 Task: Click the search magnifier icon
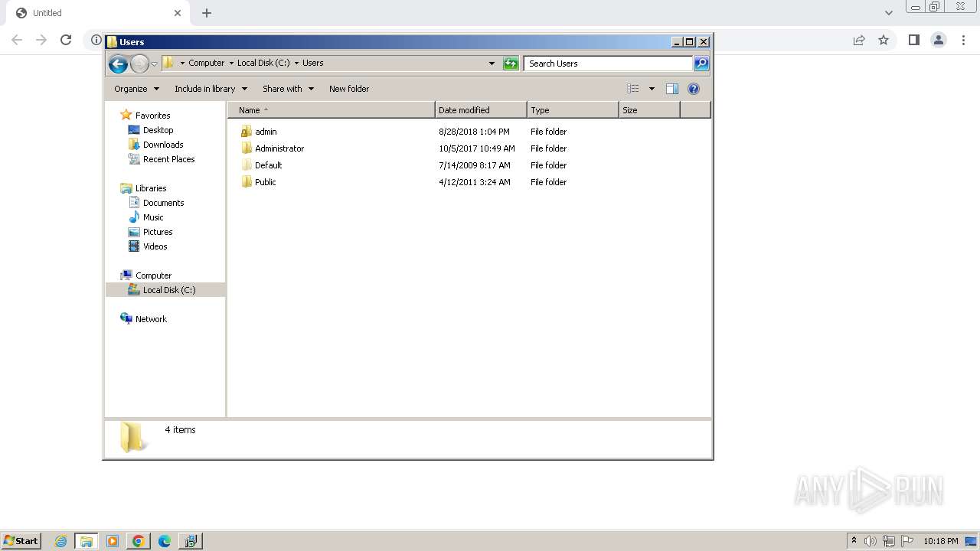coord(701,64)
